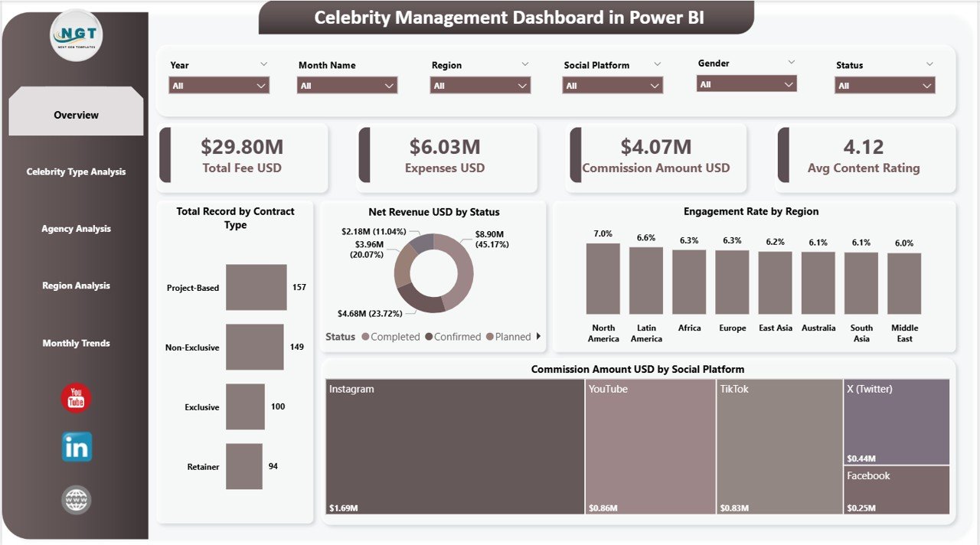Click the NGT logo at top left
Image resolution: width=980 pixels, height=545 pixels.
coord(75,35)
